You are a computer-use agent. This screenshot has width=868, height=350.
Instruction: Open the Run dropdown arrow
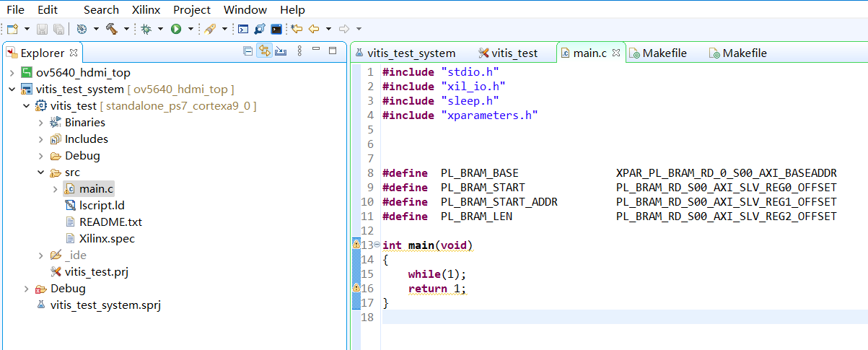(x=190, y=29)
